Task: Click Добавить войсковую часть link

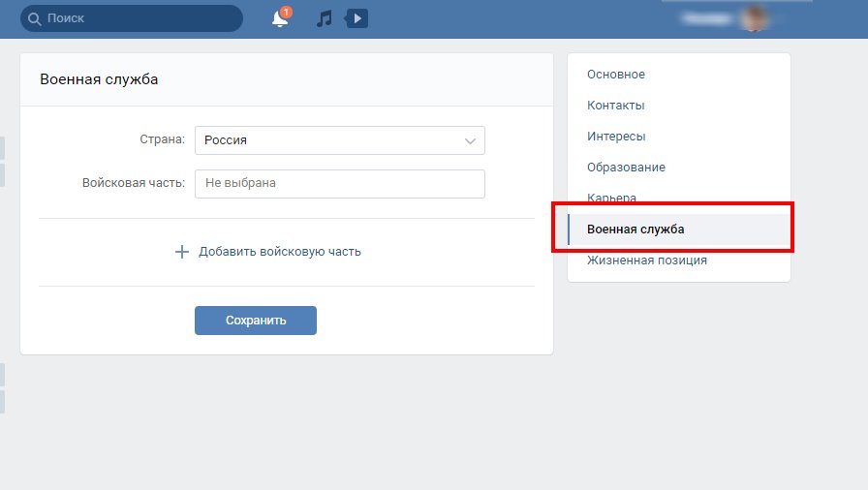Action: 280,252
